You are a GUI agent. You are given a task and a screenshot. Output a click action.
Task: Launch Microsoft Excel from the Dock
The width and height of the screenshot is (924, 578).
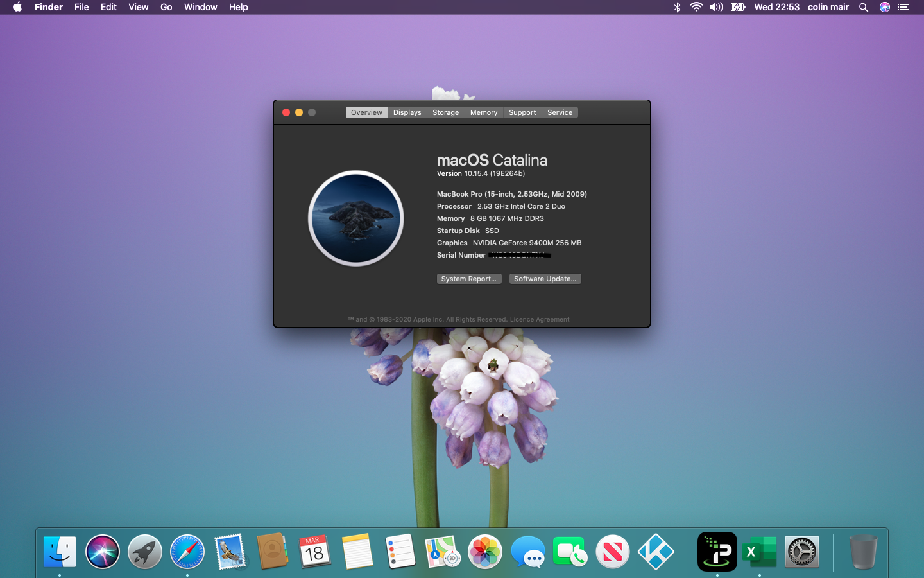(x=760, y=552)
